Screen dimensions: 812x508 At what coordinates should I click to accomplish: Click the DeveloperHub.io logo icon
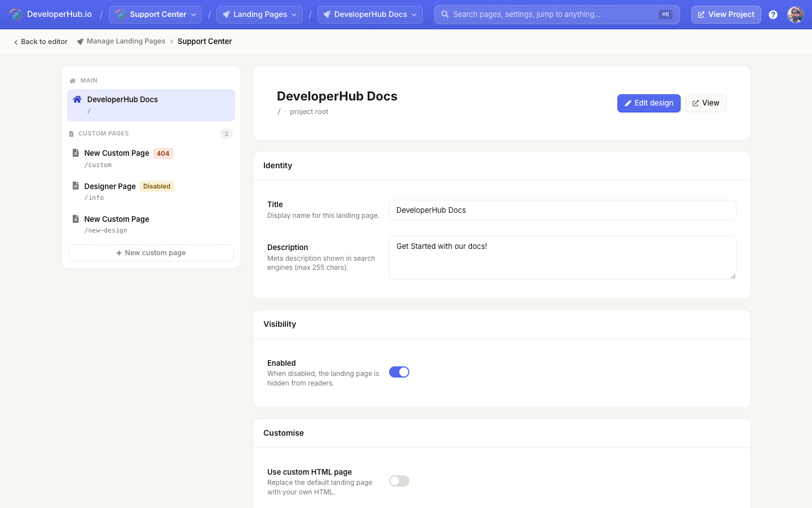(16, 15)
